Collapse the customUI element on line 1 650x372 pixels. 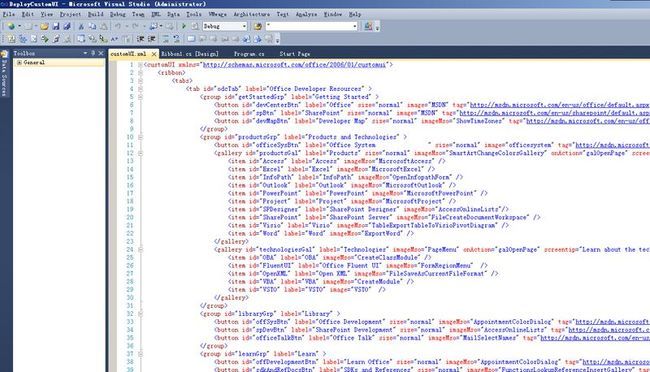140,65
